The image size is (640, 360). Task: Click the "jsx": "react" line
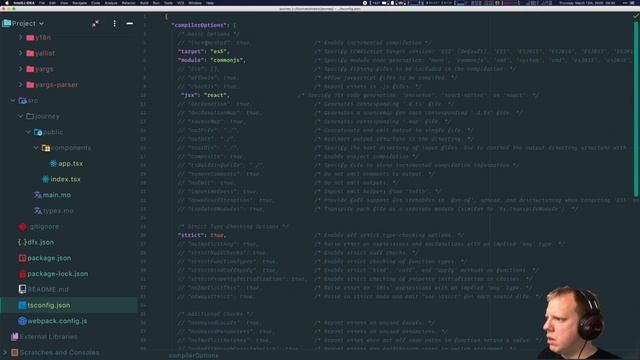pos(205,95)
